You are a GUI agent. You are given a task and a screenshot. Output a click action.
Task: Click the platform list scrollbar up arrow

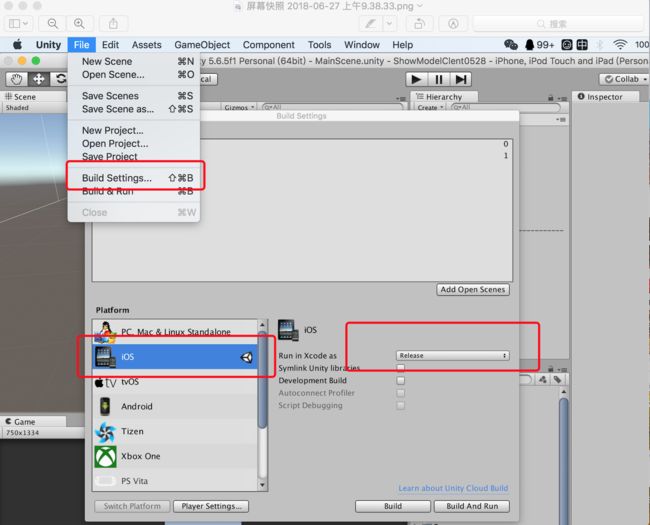[262, 325]
